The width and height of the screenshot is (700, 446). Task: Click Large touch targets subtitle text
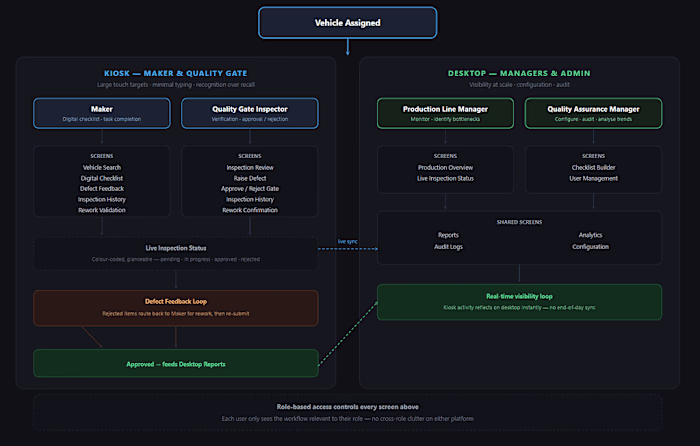coord(175,85)
